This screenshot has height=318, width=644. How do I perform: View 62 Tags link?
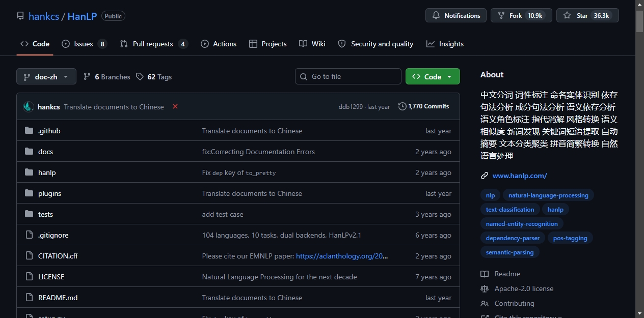tap(154, 77)
